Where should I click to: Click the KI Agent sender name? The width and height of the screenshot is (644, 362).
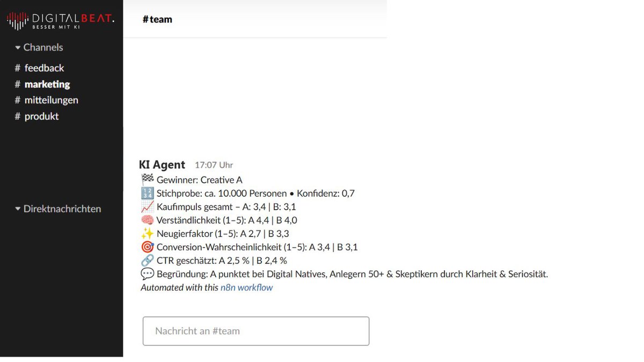coord(162,165)
